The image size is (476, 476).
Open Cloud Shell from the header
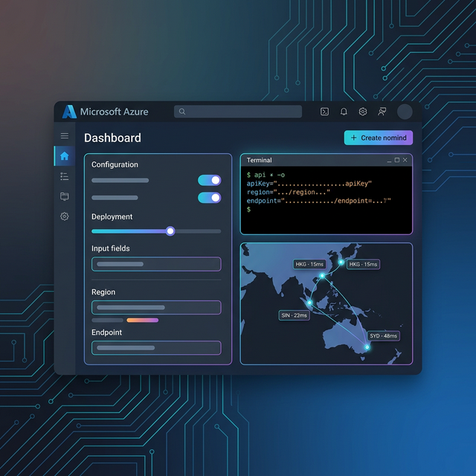324,112
